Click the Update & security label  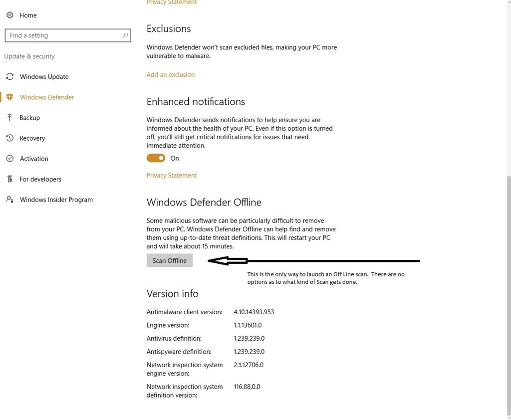29,56
